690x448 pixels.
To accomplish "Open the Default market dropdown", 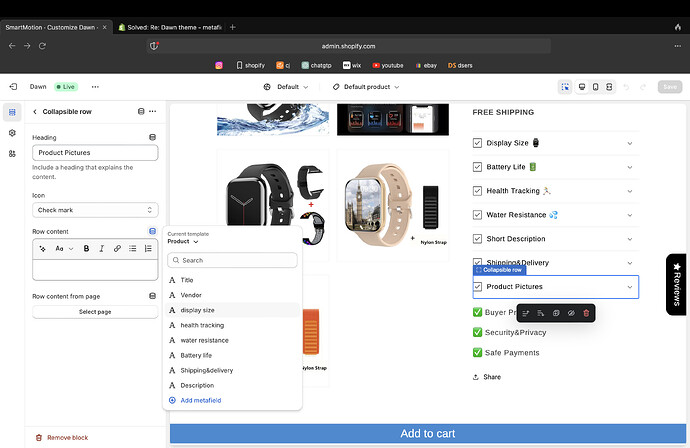I will pos(286,87).
